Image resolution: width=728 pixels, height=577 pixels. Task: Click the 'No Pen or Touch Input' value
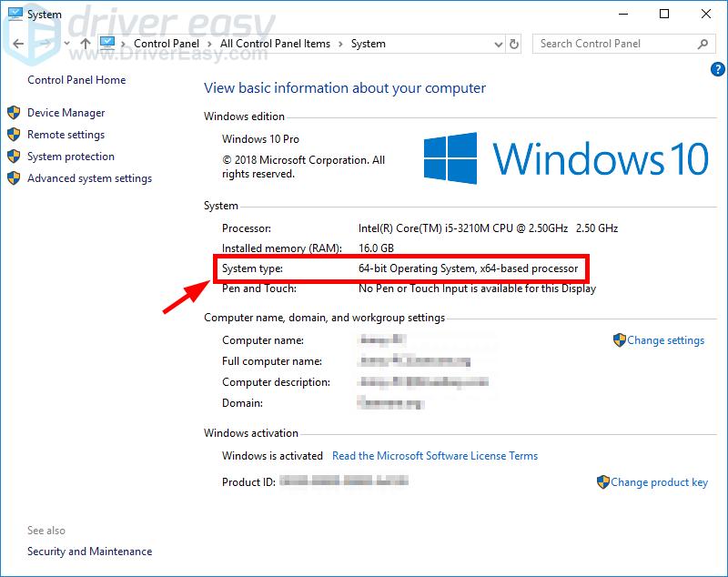[477, 288]
